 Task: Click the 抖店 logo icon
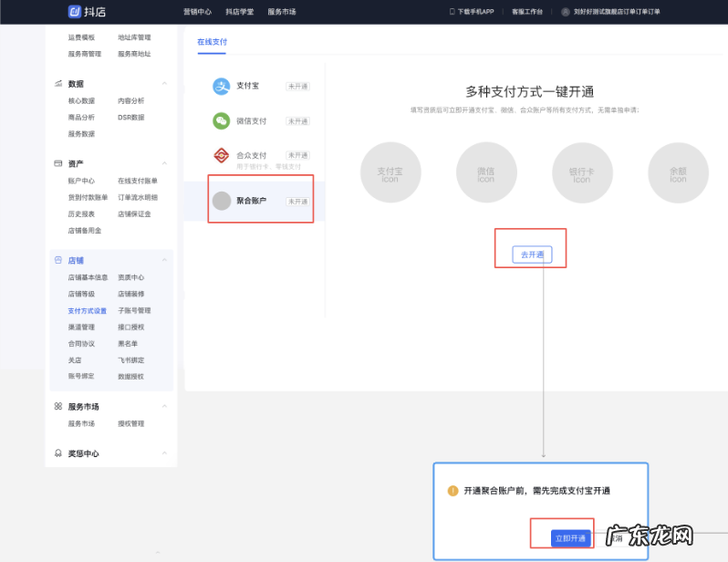point(74,12)
